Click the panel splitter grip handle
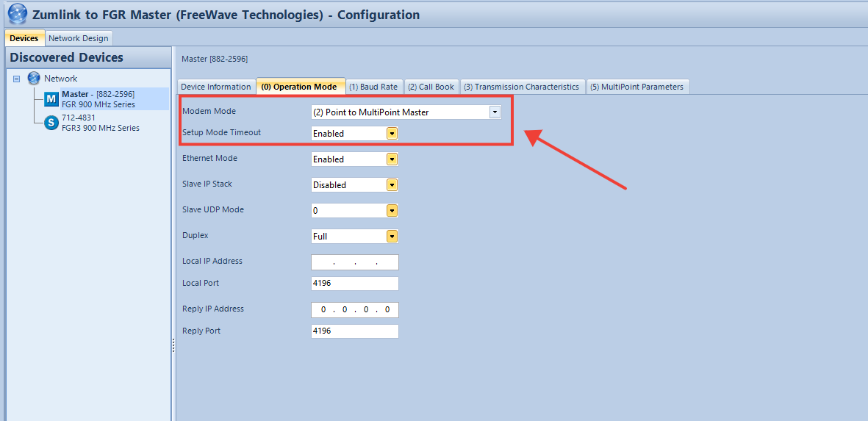The height and width of the screenshot is (421, 868). pyautogui.click(x=173, y=346)
